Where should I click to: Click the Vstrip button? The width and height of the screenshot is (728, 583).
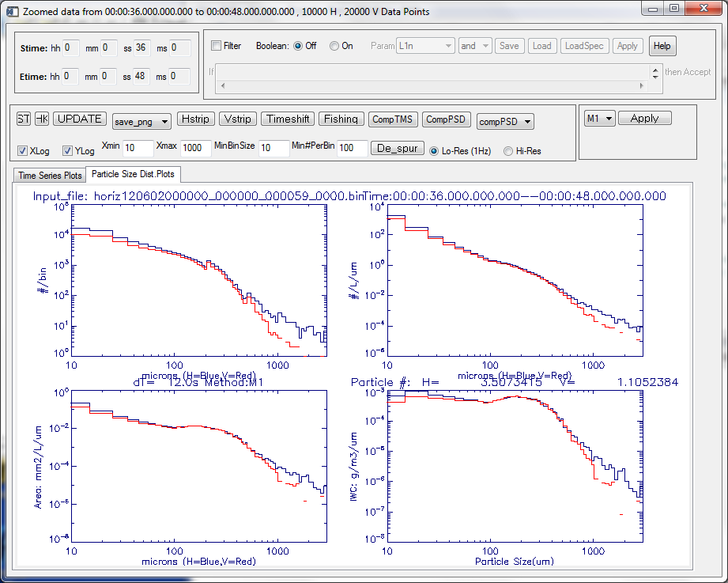pyautogui.click(x=237, y=119)
